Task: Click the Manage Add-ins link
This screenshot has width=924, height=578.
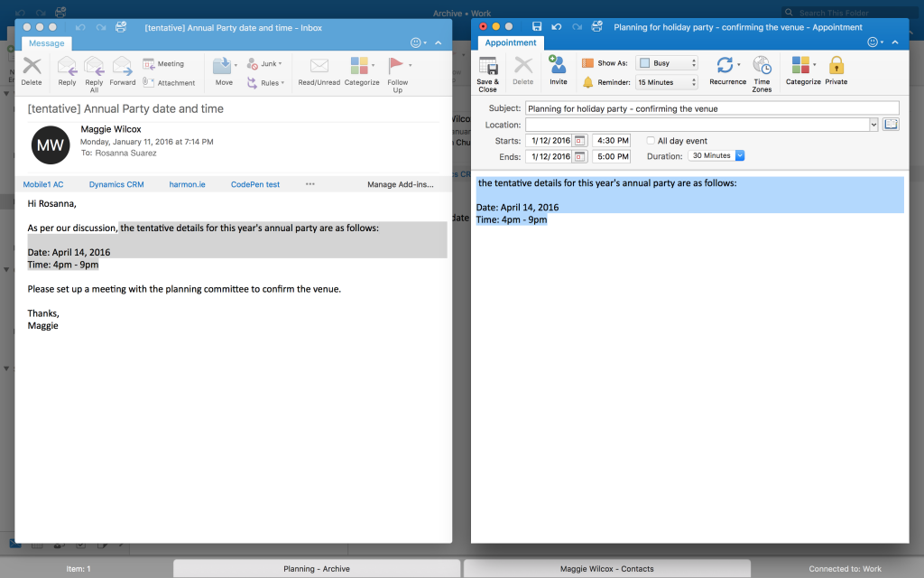Action: [x=402, y=184]
